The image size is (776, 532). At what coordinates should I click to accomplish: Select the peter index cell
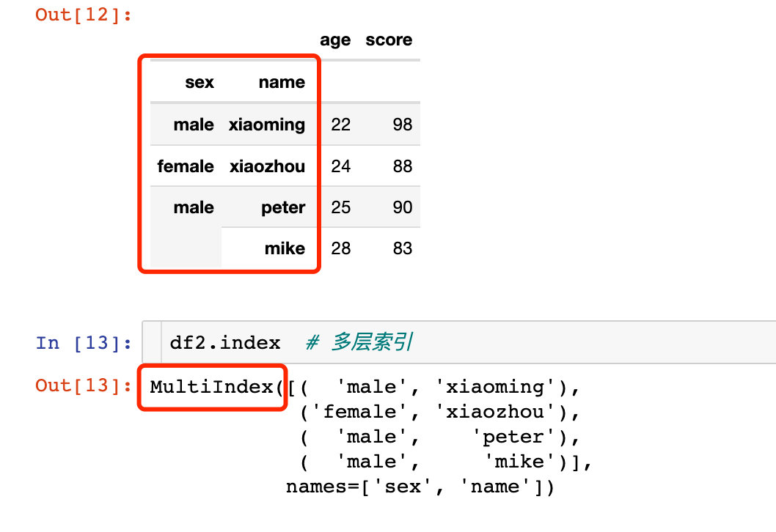point(283,207)
